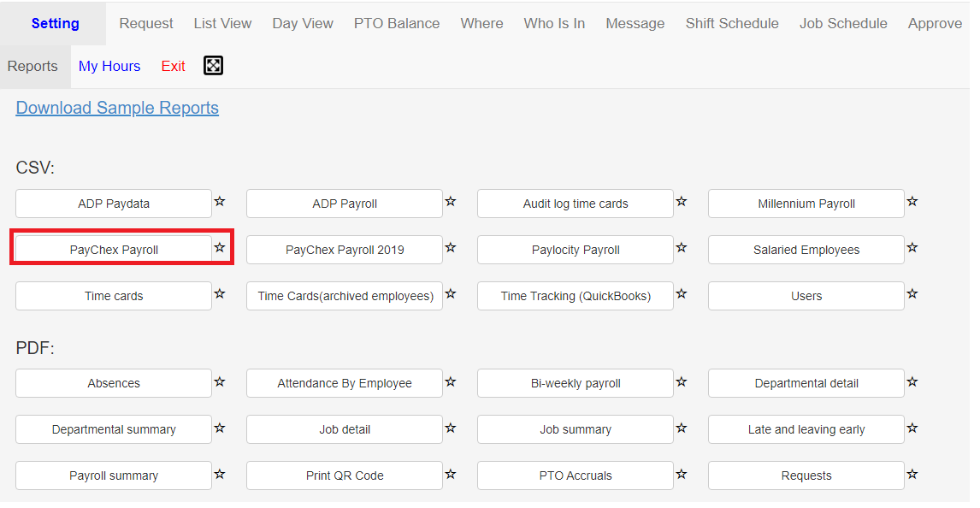The height and width of the screenshot is (508, 980).
Task: Open the Print QR Code report
Action: click(x=345, y=476)
